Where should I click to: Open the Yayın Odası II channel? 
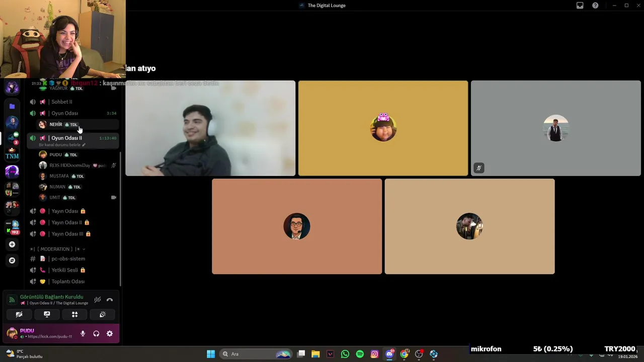click(74, 222)
